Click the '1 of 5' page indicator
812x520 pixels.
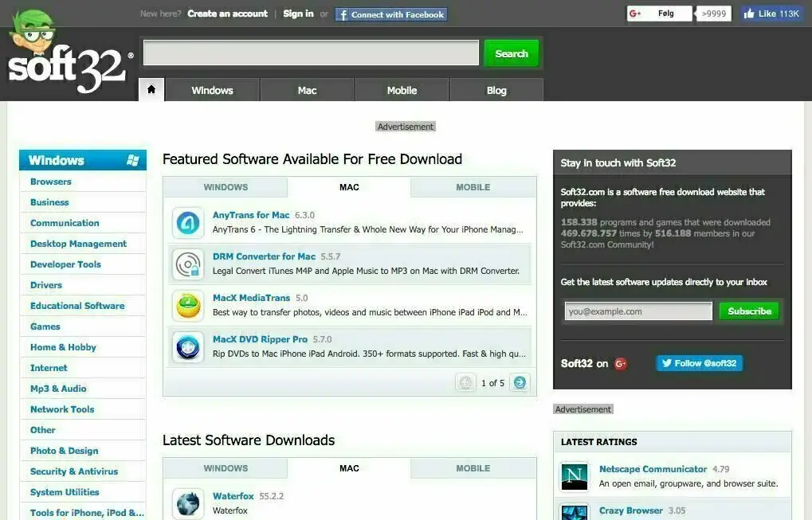(x=492, y=383)
